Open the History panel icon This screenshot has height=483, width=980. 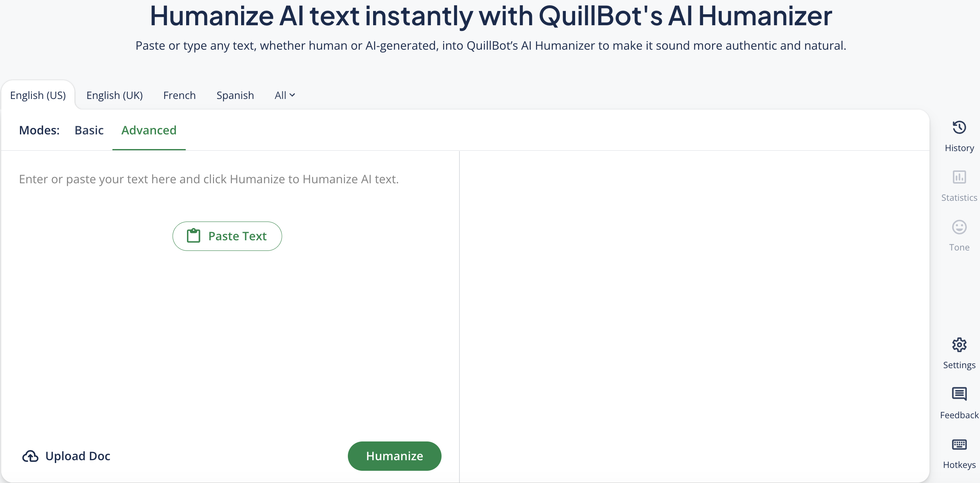click(959, 127)
